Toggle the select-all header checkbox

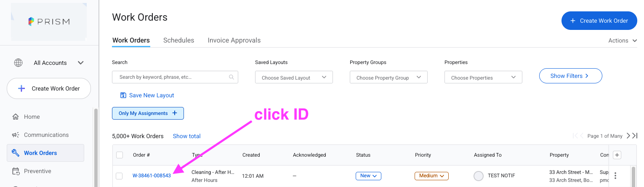pyautogui.click(x=120, y=155)
